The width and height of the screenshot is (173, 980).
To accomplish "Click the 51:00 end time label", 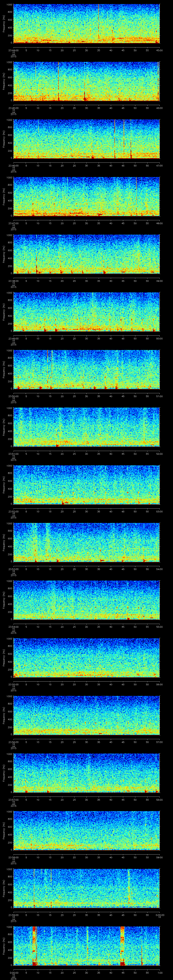I will (x=160, y=396).
